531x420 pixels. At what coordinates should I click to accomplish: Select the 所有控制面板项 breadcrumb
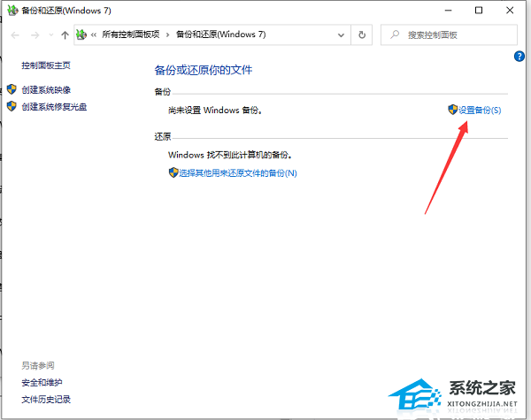129,35
